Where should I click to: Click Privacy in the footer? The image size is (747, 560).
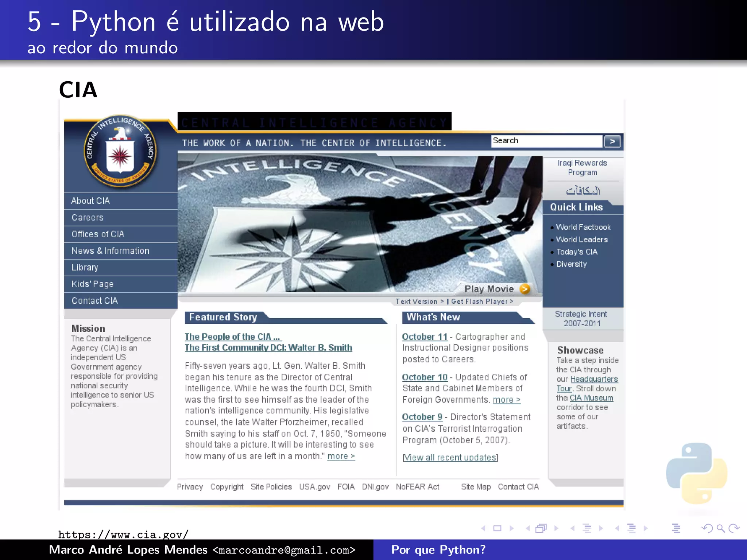(190, 487)
